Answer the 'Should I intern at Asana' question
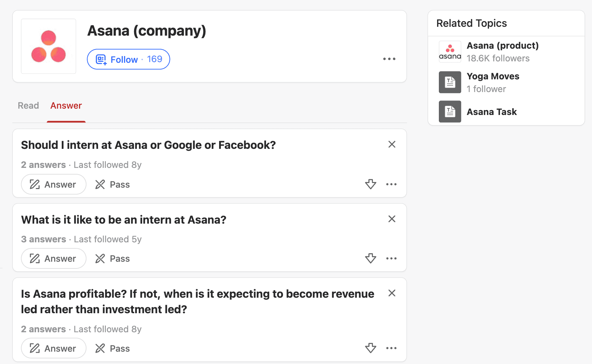The image size is (592, 364). 54,184
